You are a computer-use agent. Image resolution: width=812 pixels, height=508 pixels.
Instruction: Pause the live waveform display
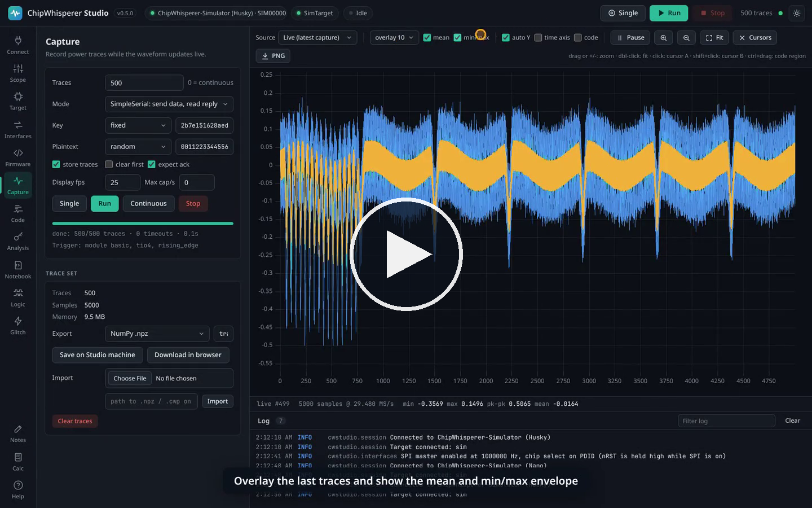pos(630,38)
